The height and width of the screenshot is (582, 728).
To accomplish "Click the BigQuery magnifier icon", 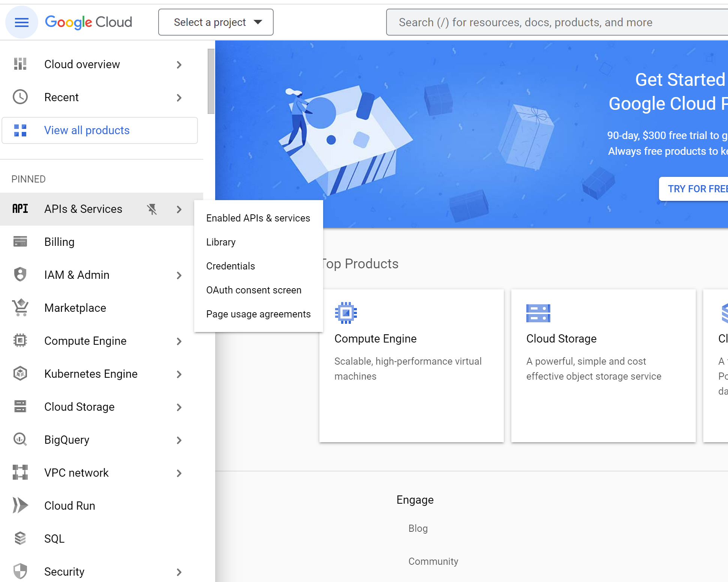I will 20,440.
